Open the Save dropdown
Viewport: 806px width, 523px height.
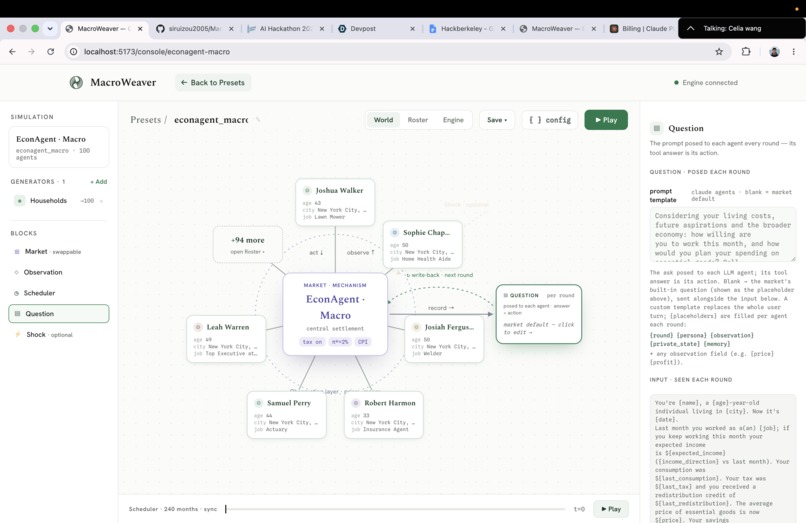point(497,120)
